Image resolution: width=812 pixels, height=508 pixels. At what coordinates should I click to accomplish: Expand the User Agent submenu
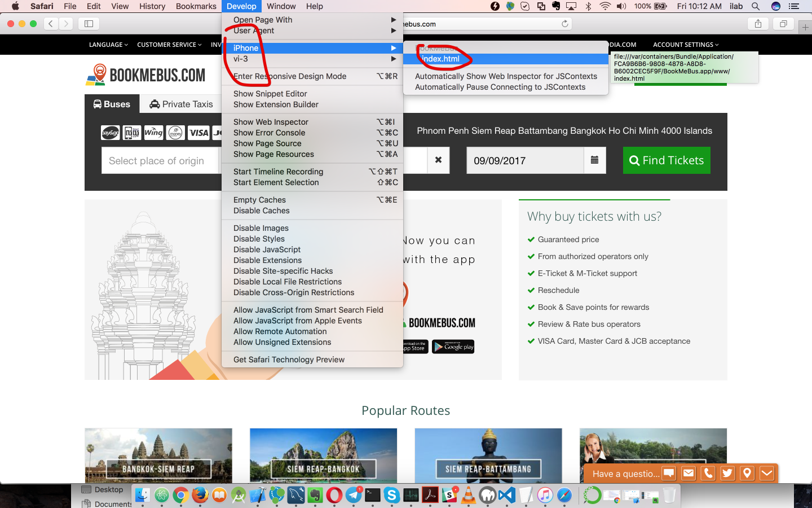312,30
